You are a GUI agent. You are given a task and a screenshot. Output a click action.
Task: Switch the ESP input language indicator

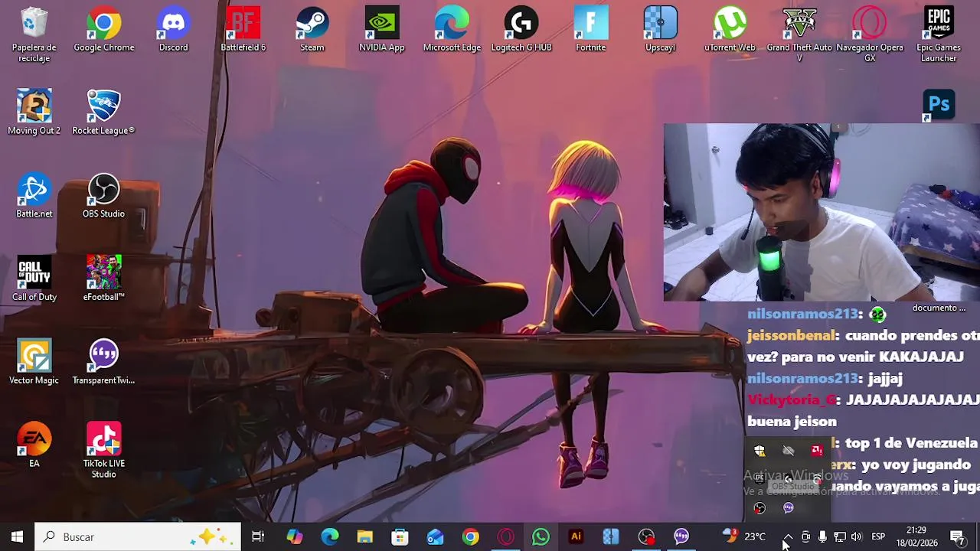(x=878, y=537)
